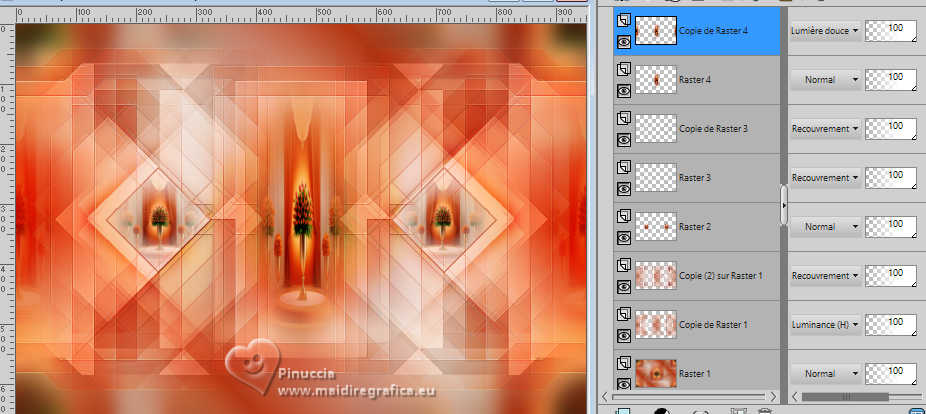Open the Raster 1 Normal blend mode dropdown
926x414 pixels.
click(825, 374)
